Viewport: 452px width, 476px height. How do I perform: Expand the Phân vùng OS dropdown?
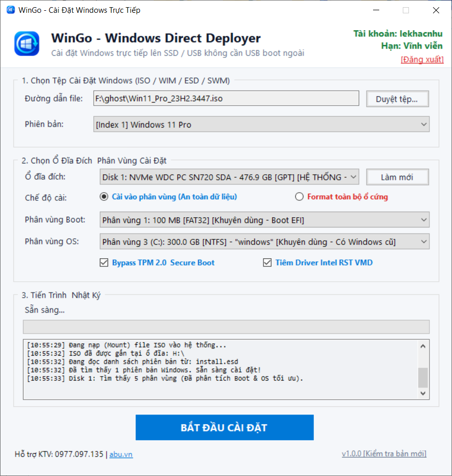pos(264,242)
